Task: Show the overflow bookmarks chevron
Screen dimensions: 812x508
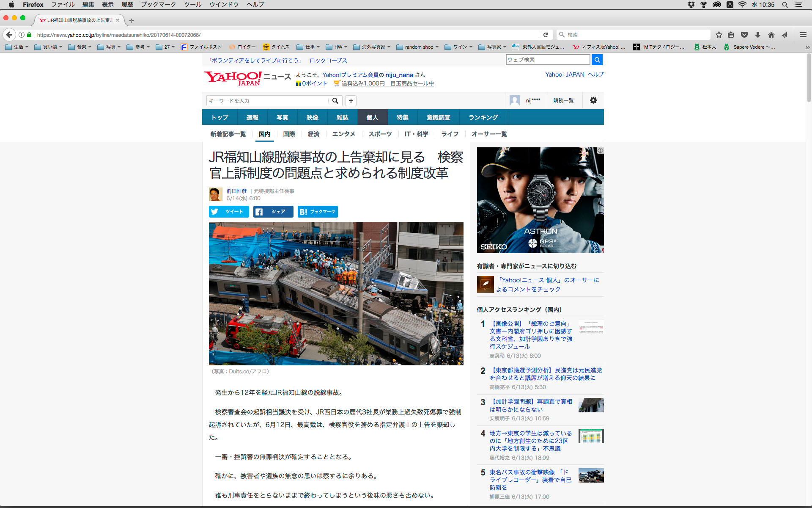Action: (x=807, y=47)
